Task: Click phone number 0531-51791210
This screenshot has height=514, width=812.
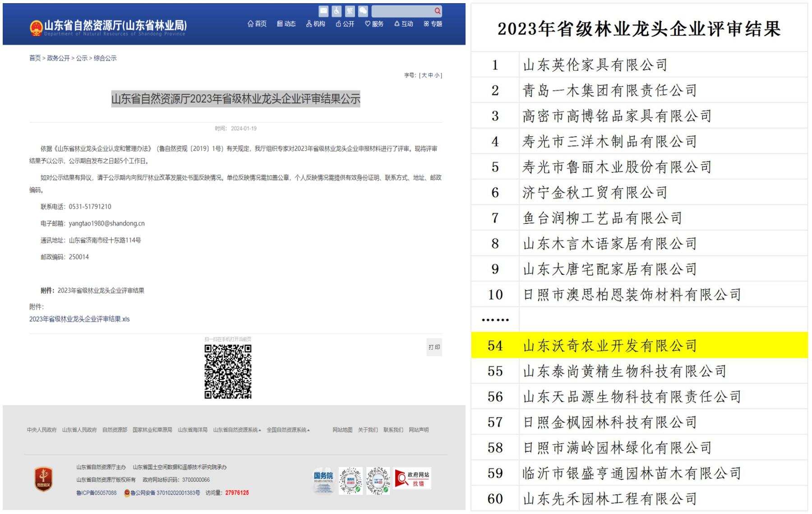Action: click(90, 207)
